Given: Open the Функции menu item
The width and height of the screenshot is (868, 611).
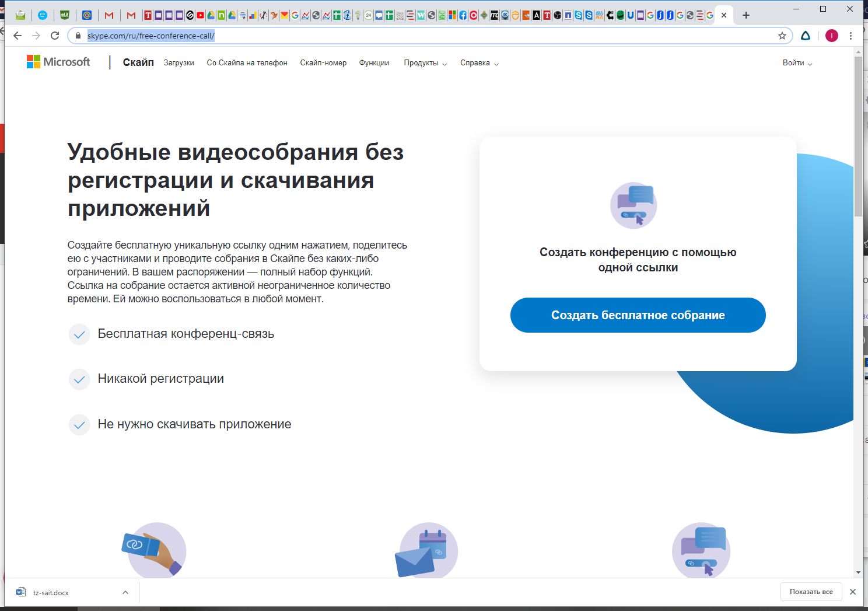Looking at the screenshot, I should coord(374,63).
